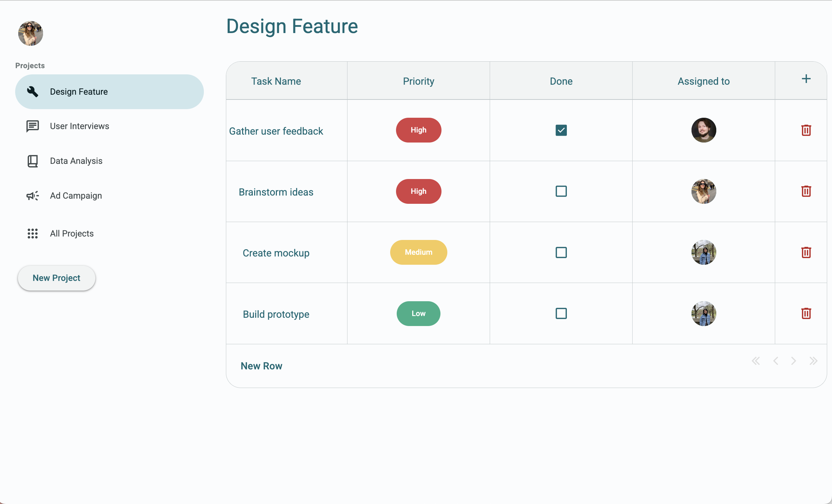Add a new column with the plus icon
The width and height of the screenshot is (832, 504).
[x=806, y=78]
